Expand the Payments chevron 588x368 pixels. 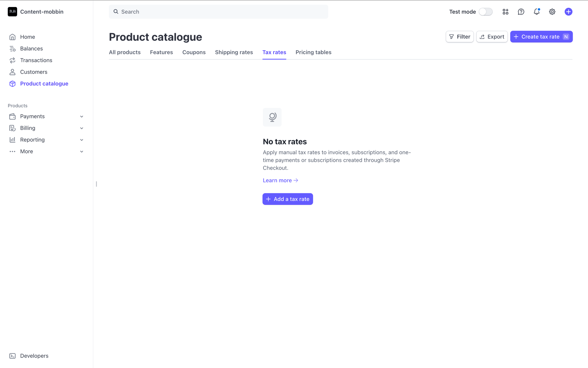pyautogui.click(x=81, y=117)
